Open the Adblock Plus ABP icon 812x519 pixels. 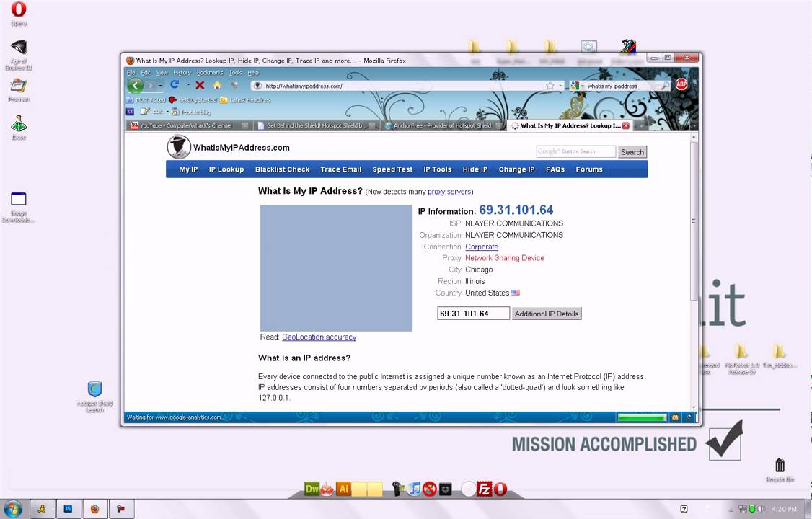681,84
